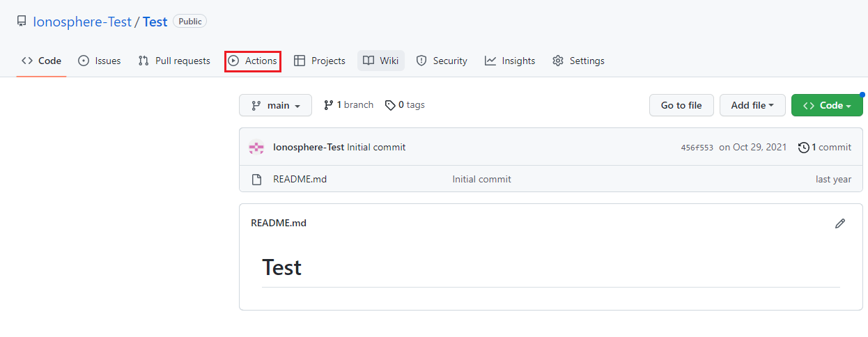
Task: Open the Initial commit link in the README.md row
Action: (x=481, y=179)
